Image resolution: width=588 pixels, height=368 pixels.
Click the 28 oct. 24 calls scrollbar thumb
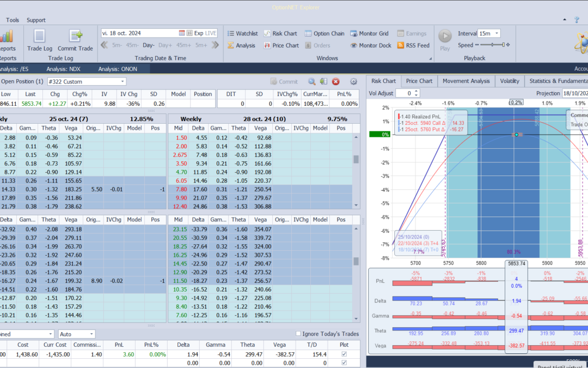coord(356,159)
